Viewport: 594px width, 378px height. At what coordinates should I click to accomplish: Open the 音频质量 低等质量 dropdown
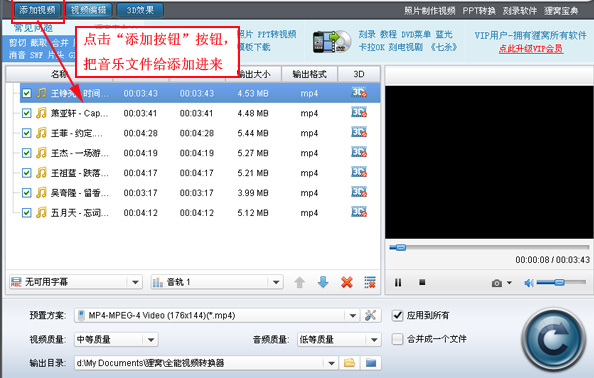(339, 339)
